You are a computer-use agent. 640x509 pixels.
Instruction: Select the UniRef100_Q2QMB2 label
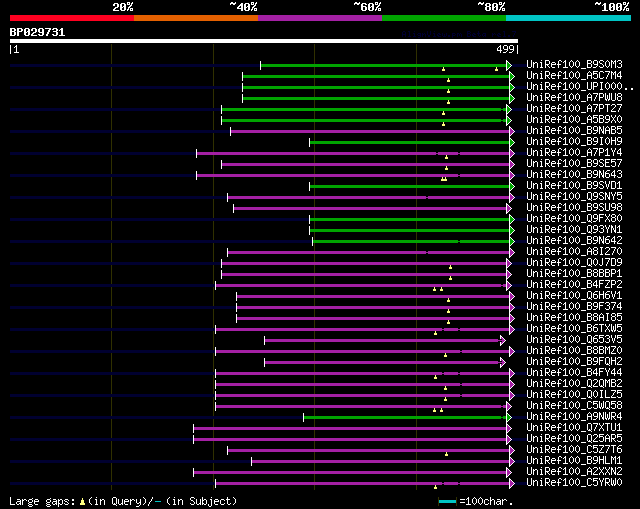pyautogui.click(x=574, y=384)
